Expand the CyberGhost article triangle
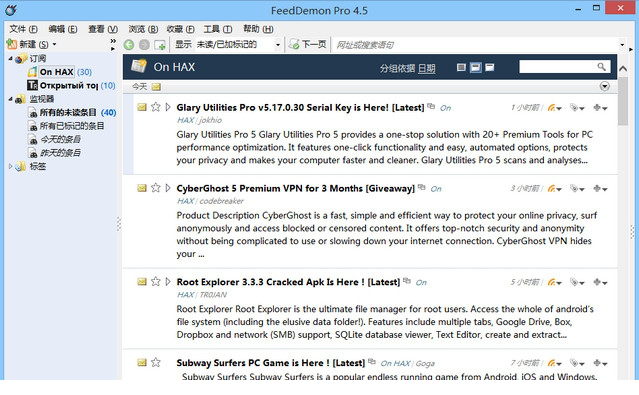 167,188
